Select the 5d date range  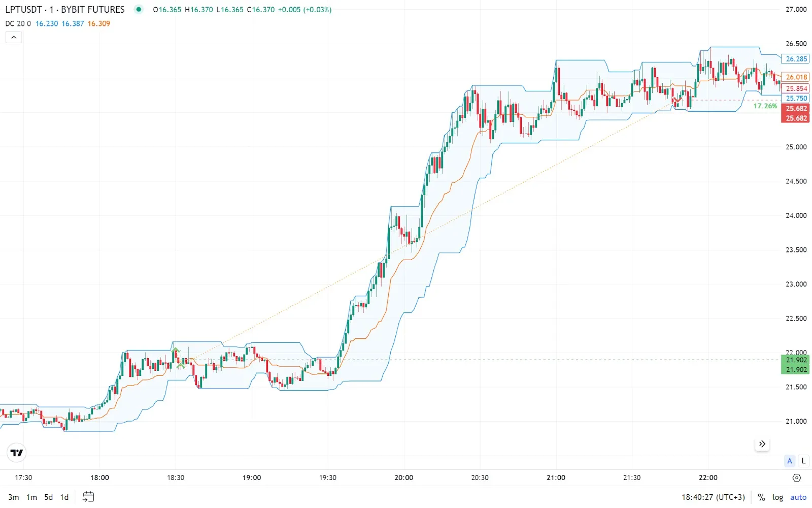pos(48,497)
